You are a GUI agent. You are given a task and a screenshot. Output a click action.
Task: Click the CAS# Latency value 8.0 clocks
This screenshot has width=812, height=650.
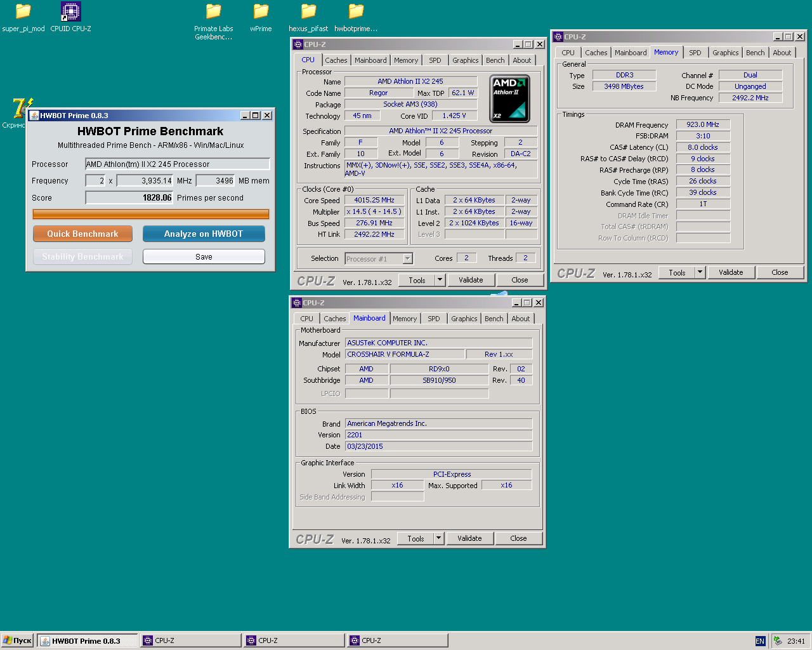(x=703, y=147)
